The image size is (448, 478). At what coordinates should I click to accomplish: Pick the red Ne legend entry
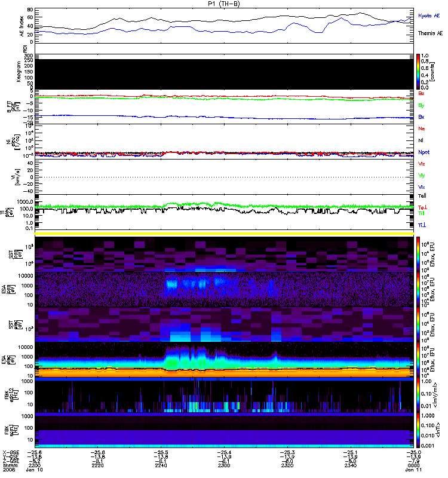pos(422,128)
